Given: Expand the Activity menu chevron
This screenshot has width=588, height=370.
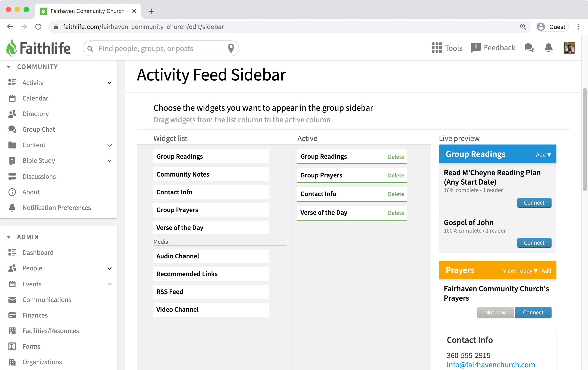Looking at the screenshot, I should click(x=109, y=82).
